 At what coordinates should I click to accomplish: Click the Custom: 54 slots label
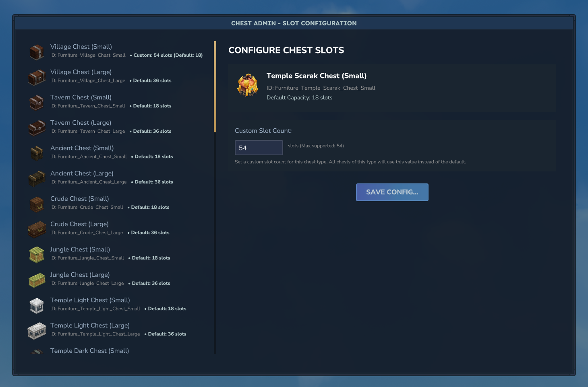pyautogui.click(x=168, y=55)
